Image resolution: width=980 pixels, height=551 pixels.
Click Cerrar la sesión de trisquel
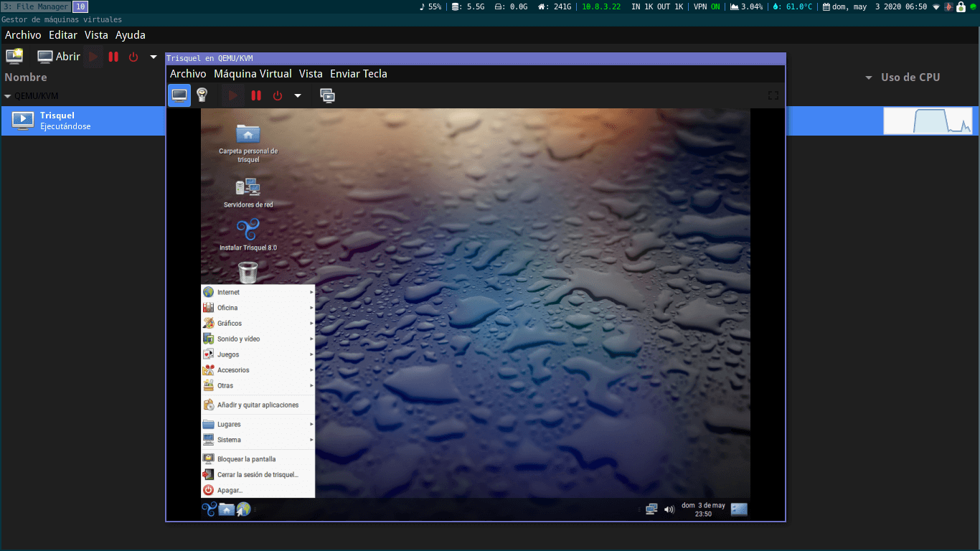258,475
